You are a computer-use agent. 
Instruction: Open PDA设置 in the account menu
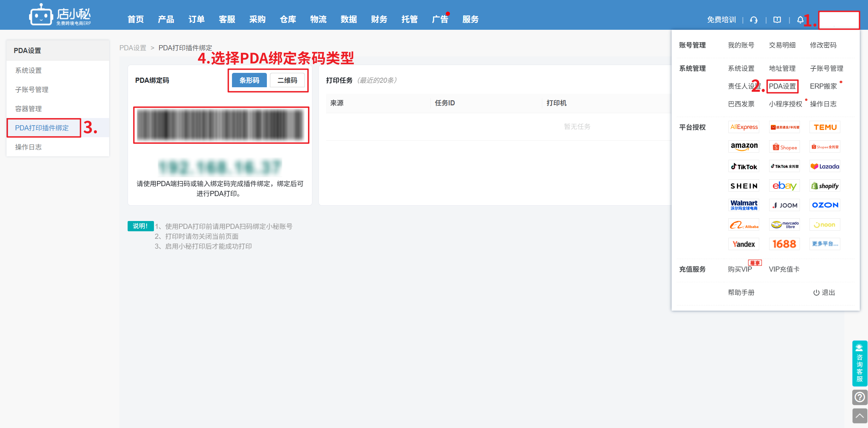pyautogui.click(x=782, y=86)
